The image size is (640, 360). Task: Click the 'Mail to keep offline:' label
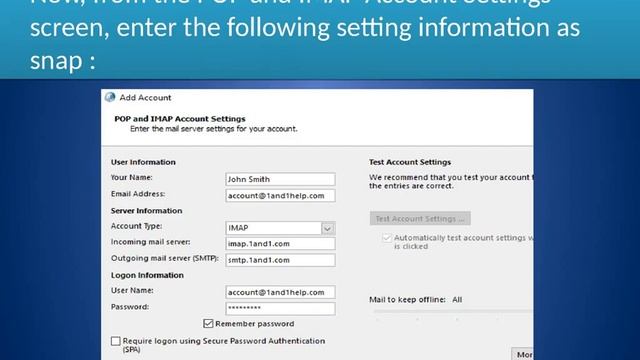tap(407, 300)
